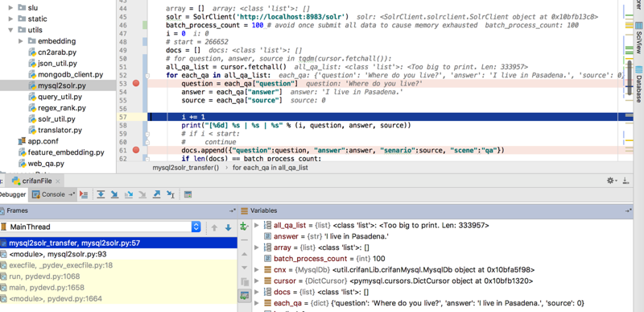This screenshot has width=644, height=312.
Task: Click the move watch down triangle icon
Action: pyautogui.click(x=245, y=268)
